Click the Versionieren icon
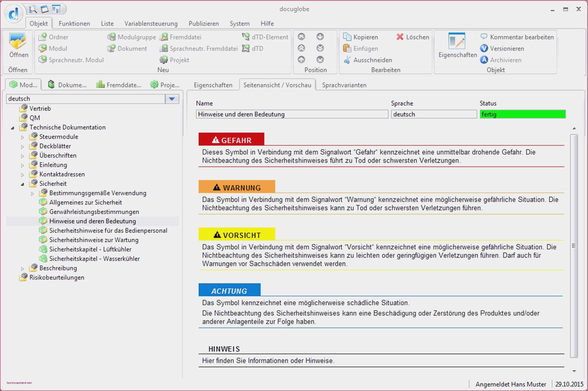The height and width of the screenshot is (391, 588). pyautogui.click(x=484, y=48)
